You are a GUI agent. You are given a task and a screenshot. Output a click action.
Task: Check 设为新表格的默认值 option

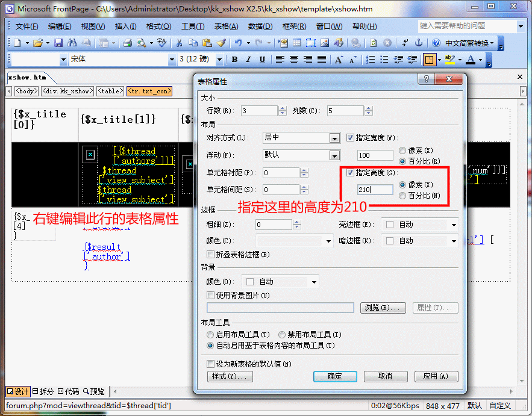[210, 364]
